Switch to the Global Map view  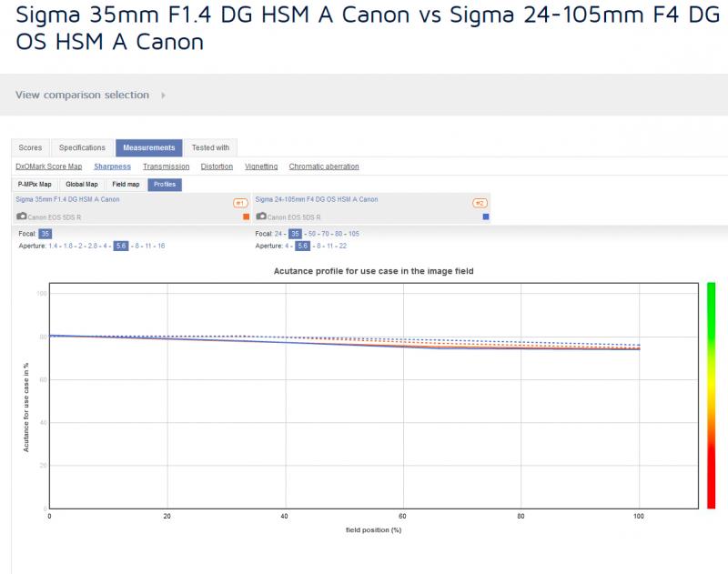click(82, 185)
